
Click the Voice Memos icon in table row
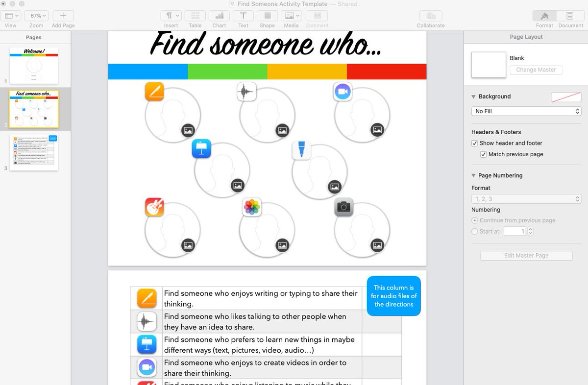(x=147, y=321)
